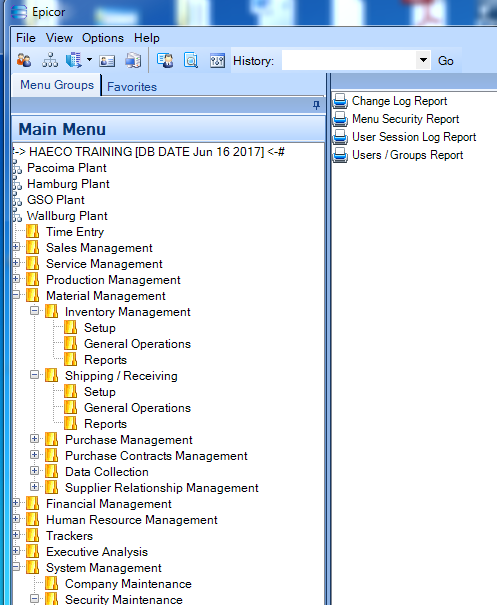Screen dimensions: 497x605
Task: Expand the Purchase Contracts Management node
Action: coord(35,455)
